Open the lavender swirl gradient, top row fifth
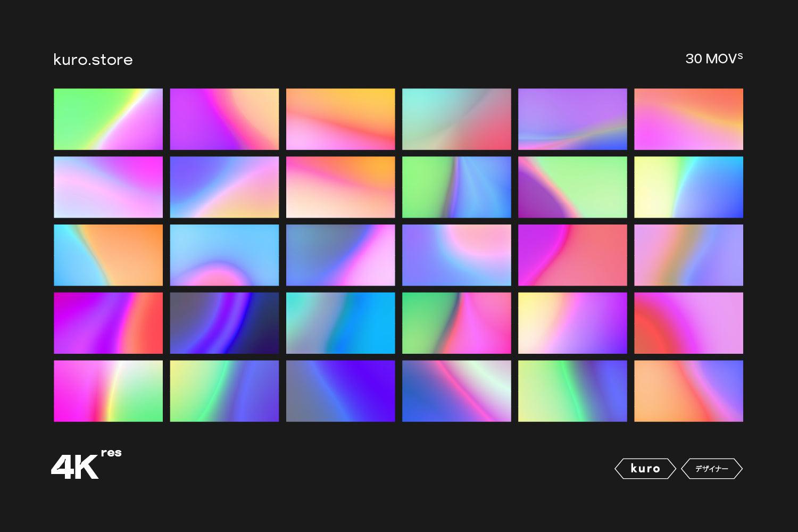Viewport: 798px width, 532px height. click(x=572, y=119)
